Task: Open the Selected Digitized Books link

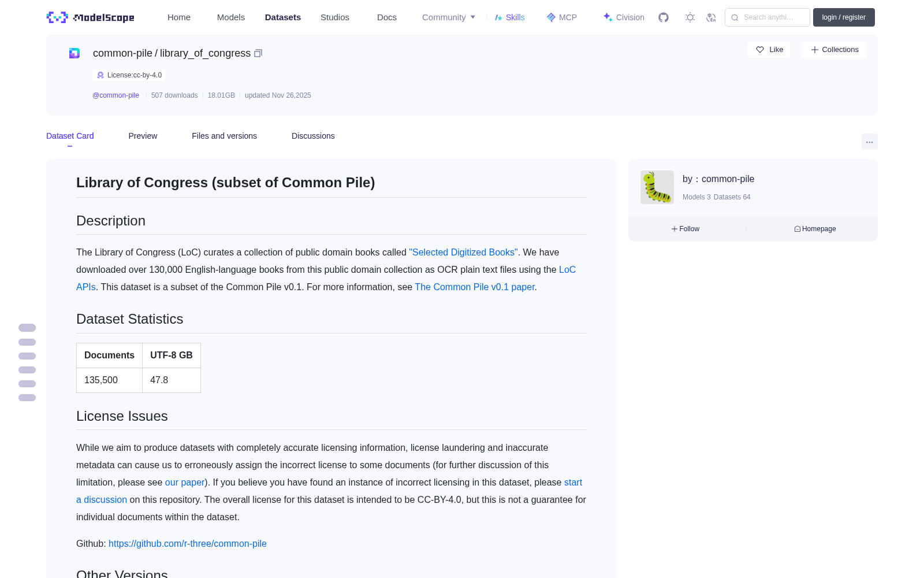Action: click(x=464, y=253)
